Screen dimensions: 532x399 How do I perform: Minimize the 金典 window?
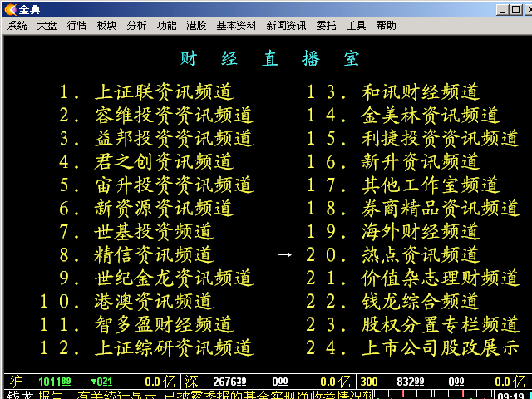[x=503, y=10]
